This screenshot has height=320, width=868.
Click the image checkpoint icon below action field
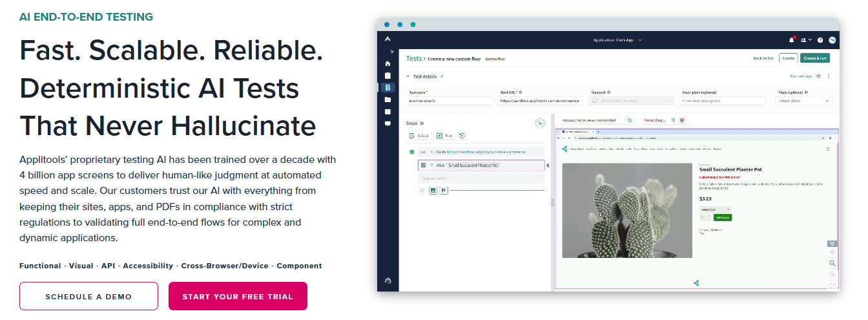433,191
